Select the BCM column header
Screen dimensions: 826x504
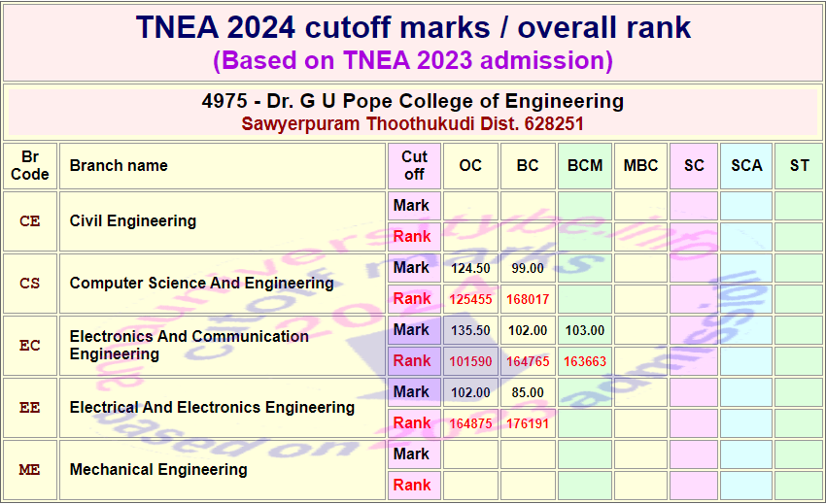click(x=585, y=166)
